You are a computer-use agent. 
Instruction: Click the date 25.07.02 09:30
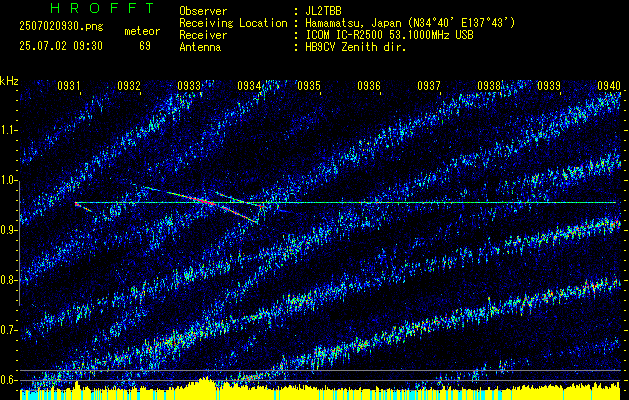[x=61, y=46]
